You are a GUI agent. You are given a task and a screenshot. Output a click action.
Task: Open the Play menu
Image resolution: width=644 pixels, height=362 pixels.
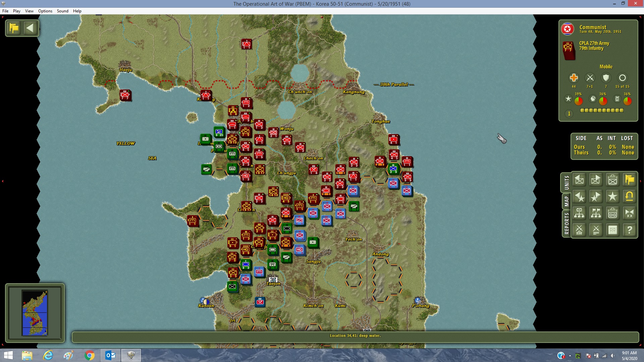(17, 11)
